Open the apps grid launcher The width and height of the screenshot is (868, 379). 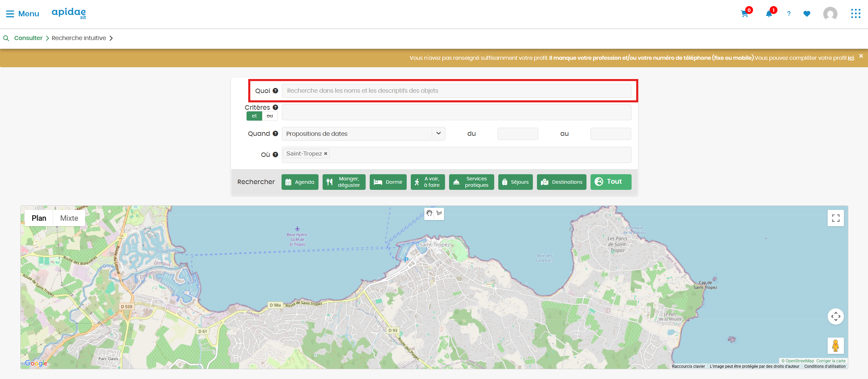click(855, 14)
